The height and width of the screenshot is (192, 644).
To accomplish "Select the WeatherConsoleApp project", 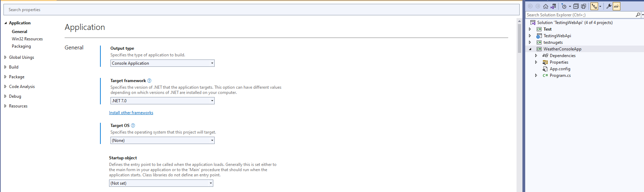I will [x=562, y=49].
